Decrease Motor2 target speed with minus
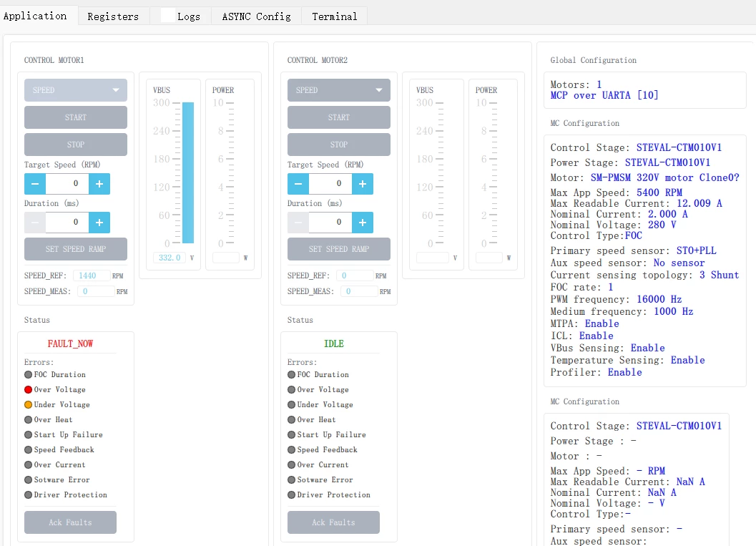 coord(298,184)
